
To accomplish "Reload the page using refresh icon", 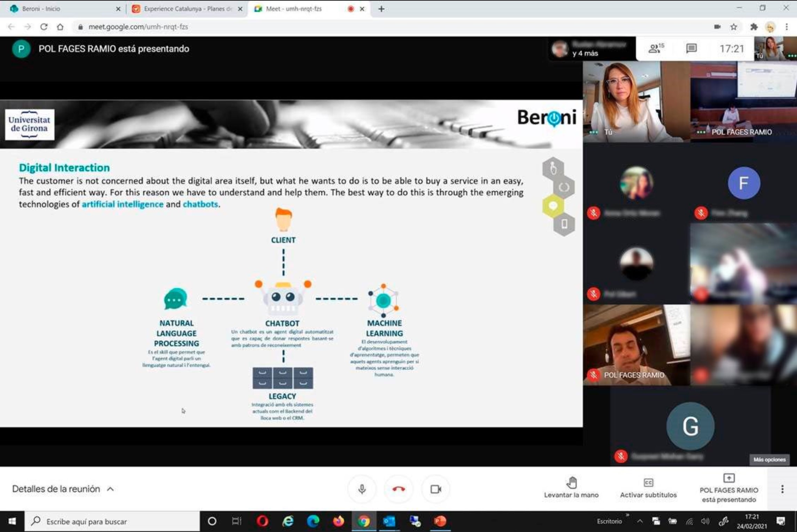I will pyautogui.click(x=44, y=27).
